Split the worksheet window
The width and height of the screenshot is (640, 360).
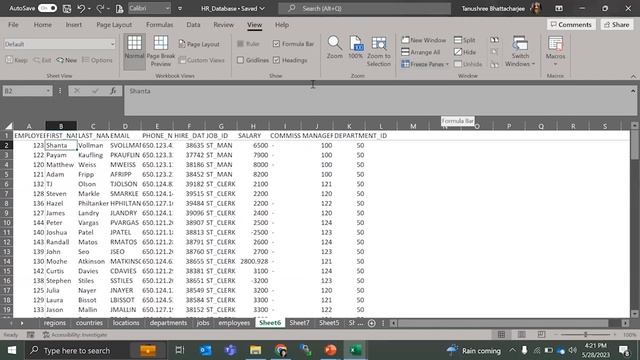(x=464, y=40)
